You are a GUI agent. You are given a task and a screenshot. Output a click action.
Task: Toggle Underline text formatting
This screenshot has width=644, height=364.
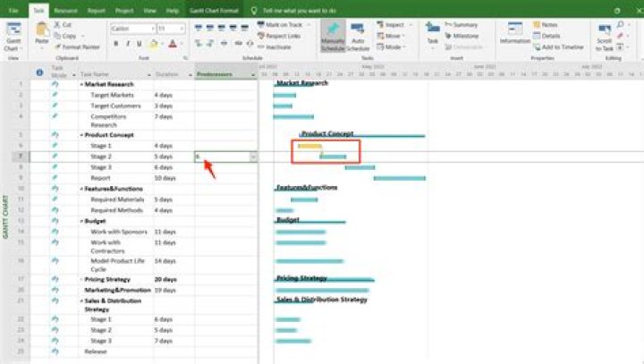tap(140, 43)
